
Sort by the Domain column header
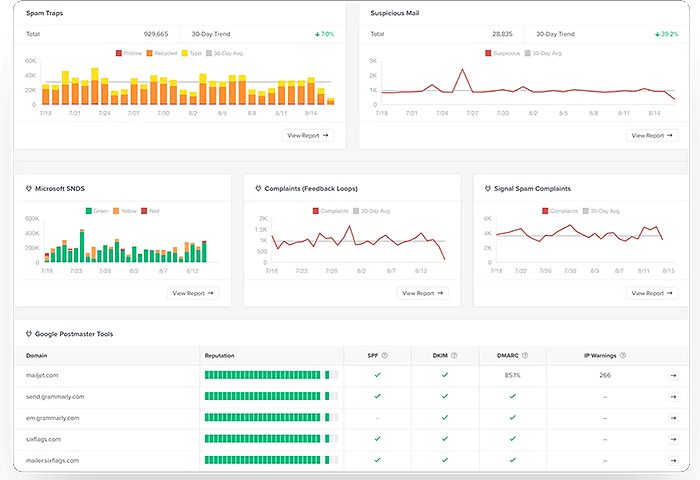click(x=39, y=355)
